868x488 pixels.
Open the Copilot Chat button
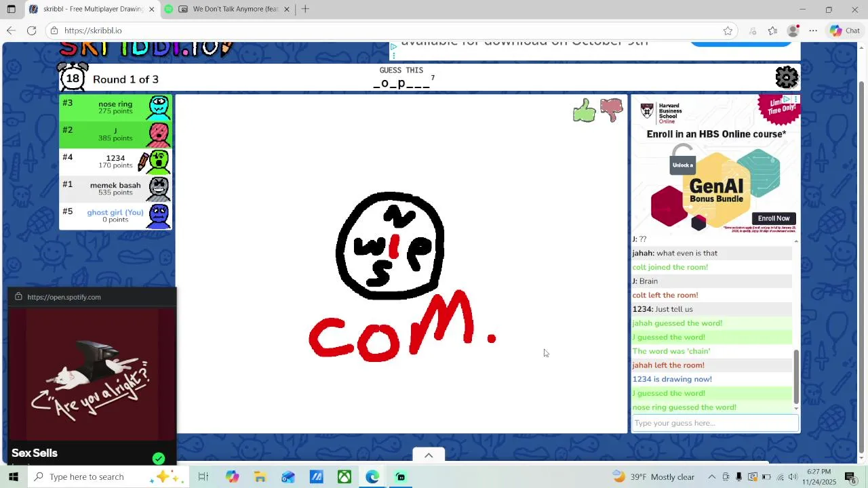tap(844, 30)
